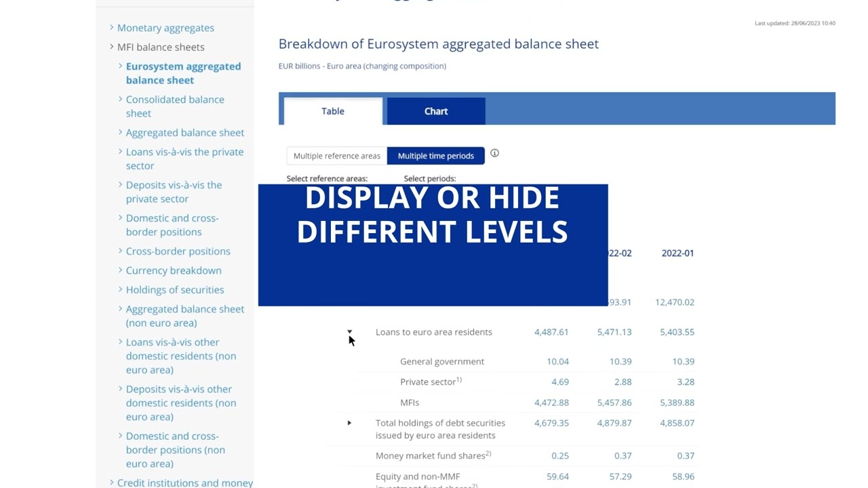
Task: Click the value 2.88 in Private sector row
Action: (623, 382)
